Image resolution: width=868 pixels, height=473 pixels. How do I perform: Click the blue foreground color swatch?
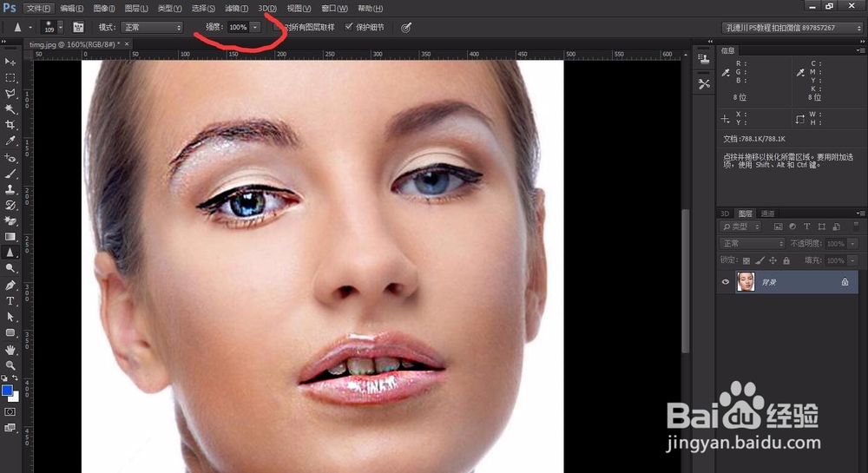(6, 390)
